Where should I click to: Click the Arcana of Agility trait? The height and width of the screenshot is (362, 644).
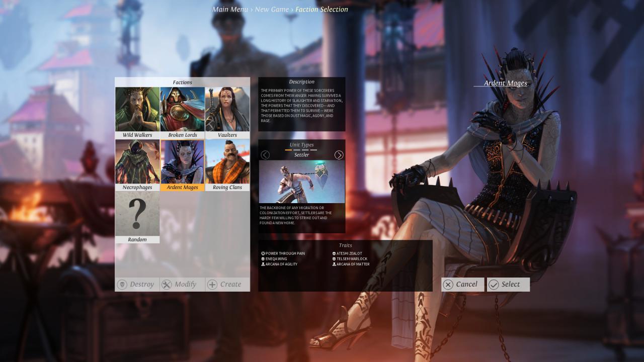tap(281, 264)
